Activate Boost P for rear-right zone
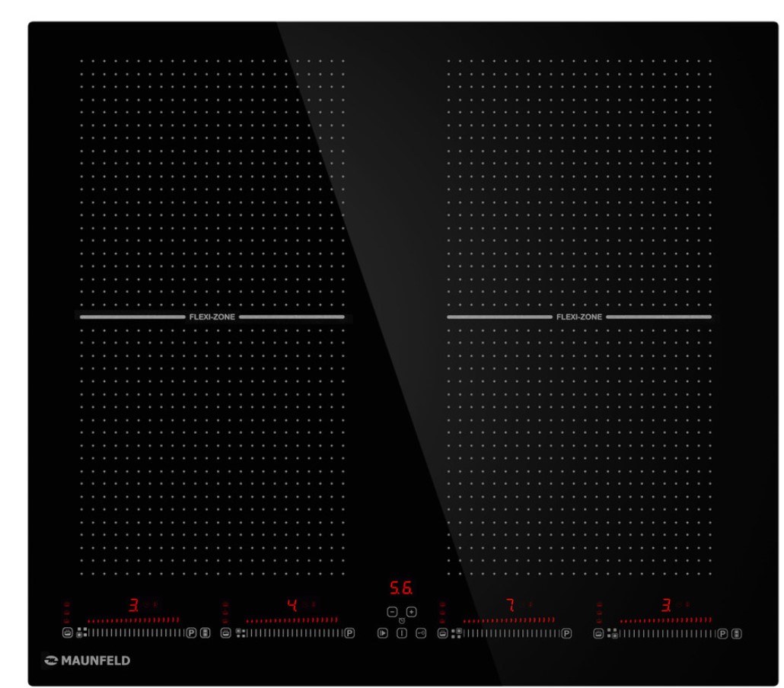This screenshot has height=688, width=784. pyautogui.click(x=566, y=632)
